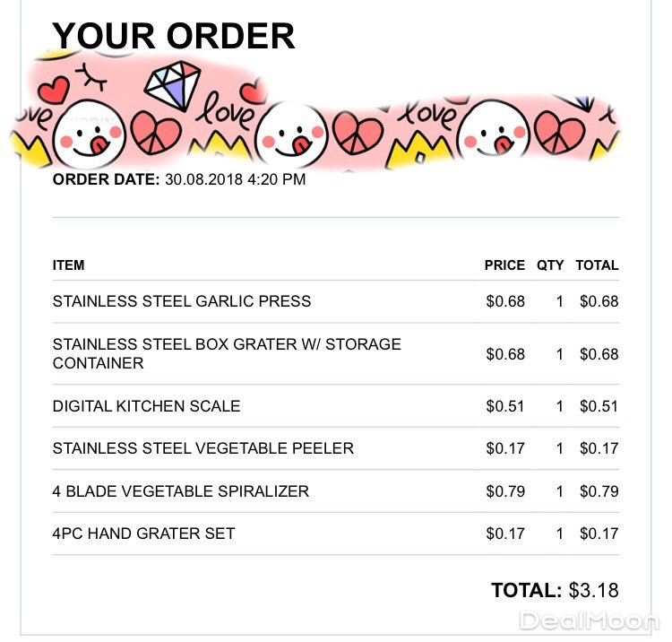Click the QTY column header

pos(550,265)
